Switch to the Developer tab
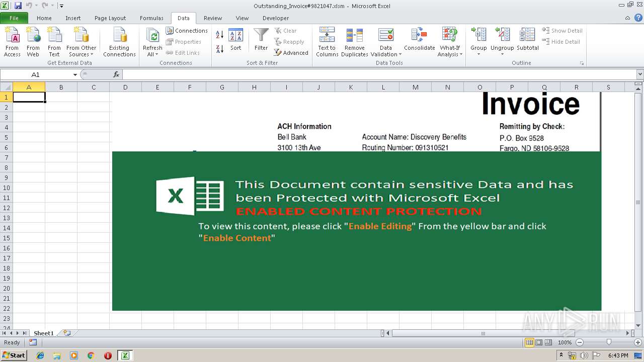Screen dimensions: 644x362 (x=276, y=18)
